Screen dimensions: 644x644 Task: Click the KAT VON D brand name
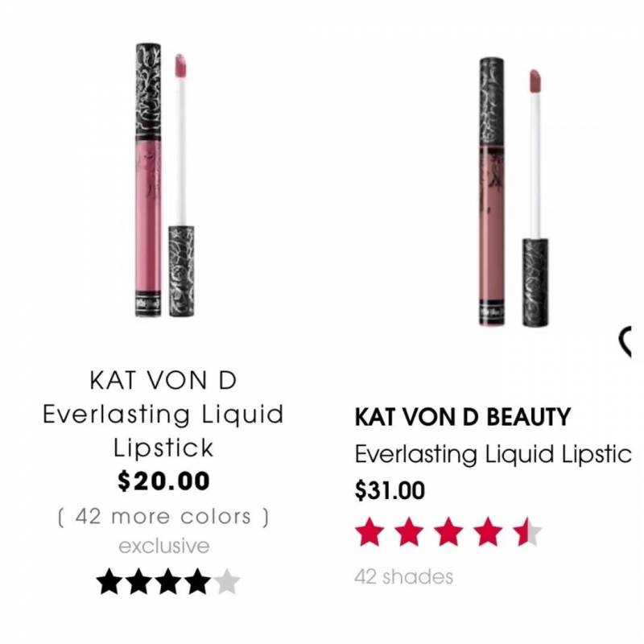click(163, 380)
